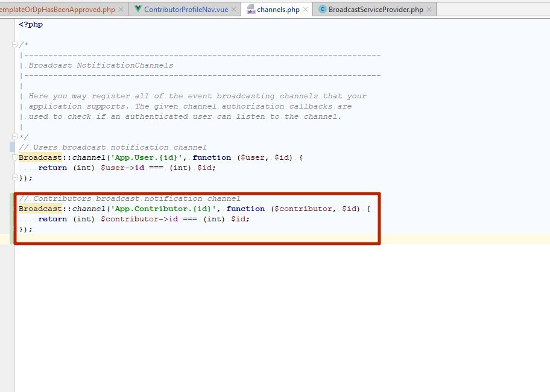This screenshot has height=392, width=550.
Task: Fold the App.User channel closure
Action: coord(14,157)
